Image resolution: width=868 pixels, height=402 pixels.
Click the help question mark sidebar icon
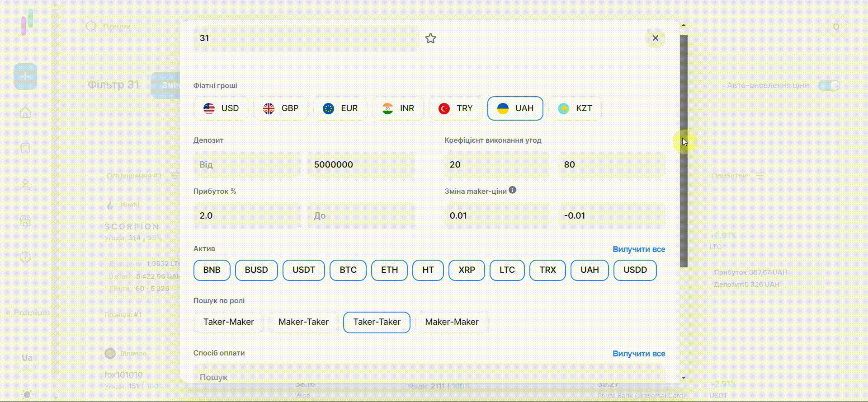pyautogui.click(x=25, y=257)
